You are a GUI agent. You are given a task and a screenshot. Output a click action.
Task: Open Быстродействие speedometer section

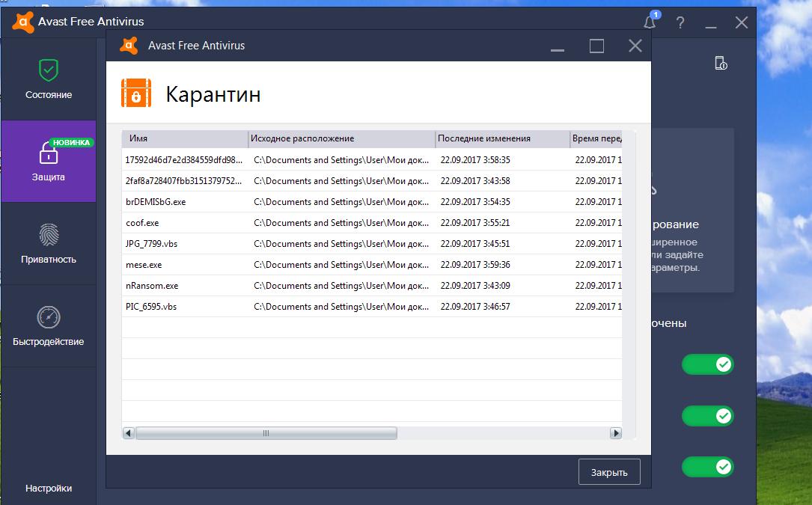(x=49, y=318)
